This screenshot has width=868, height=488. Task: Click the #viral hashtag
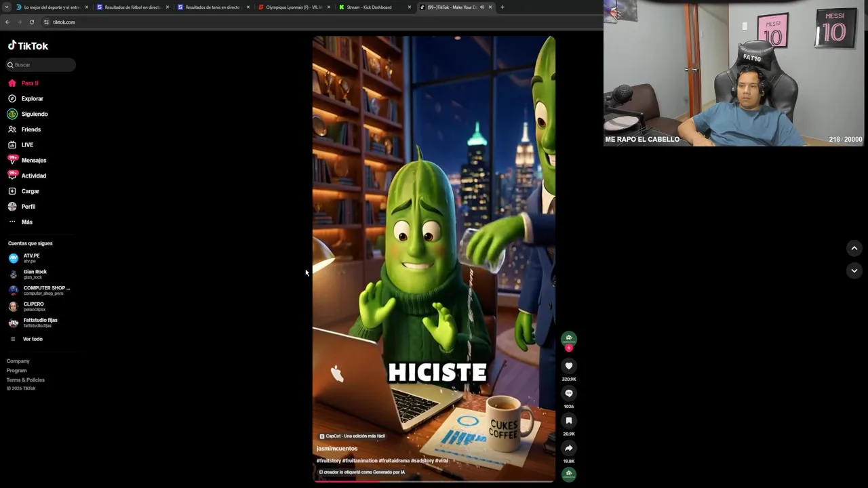click(x=441, y=461)
